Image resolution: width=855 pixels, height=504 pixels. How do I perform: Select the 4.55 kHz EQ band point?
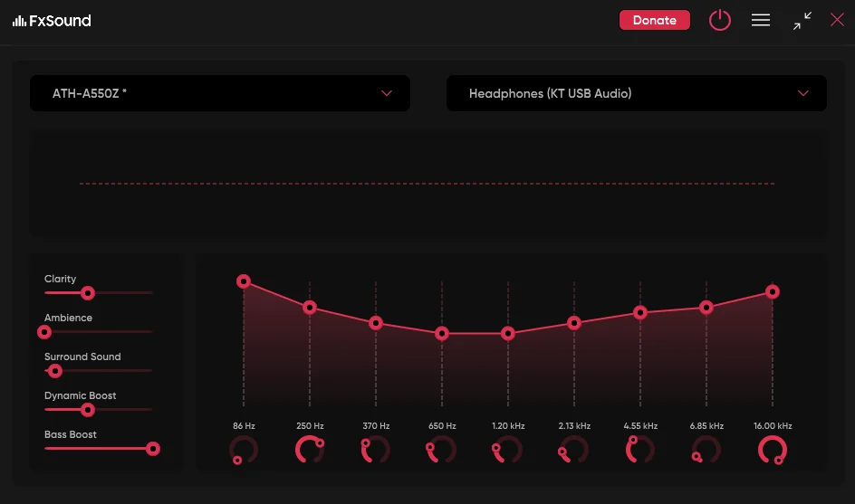(x=640, y=313)
